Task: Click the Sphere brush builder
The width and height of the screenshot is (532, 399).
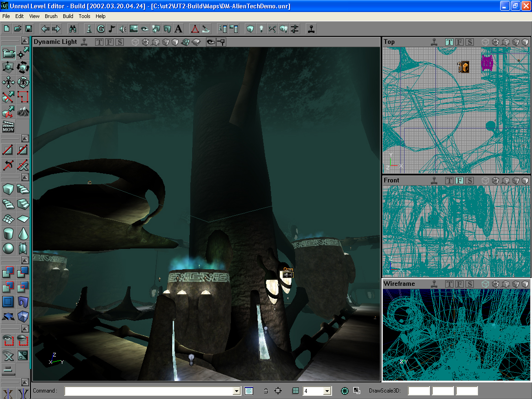Action: coord(8,248)
